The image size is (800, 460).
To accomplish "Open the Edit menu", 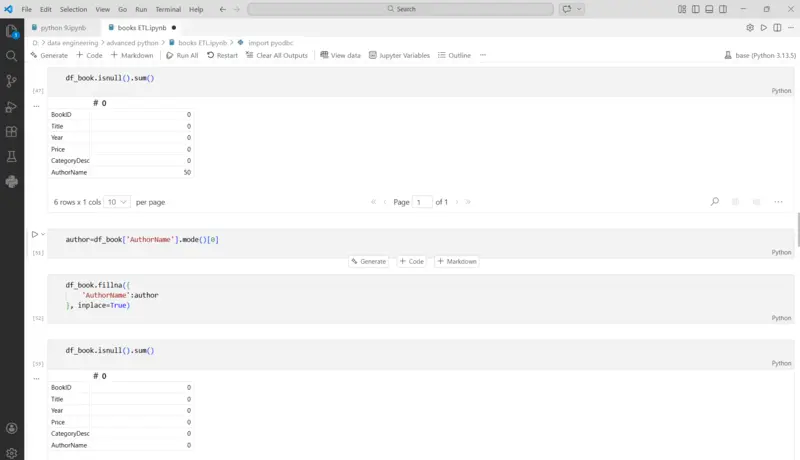I will tap(46, 9).
